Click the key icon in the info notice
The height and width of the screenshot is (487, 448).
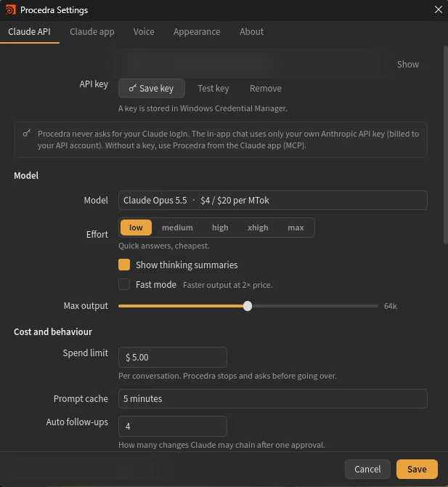coord(27,133)
